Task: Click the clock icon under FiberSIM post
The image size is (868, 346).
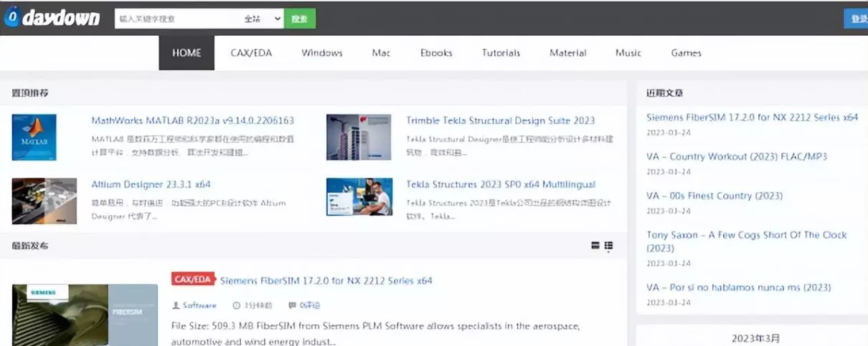Action: [236, 305]
